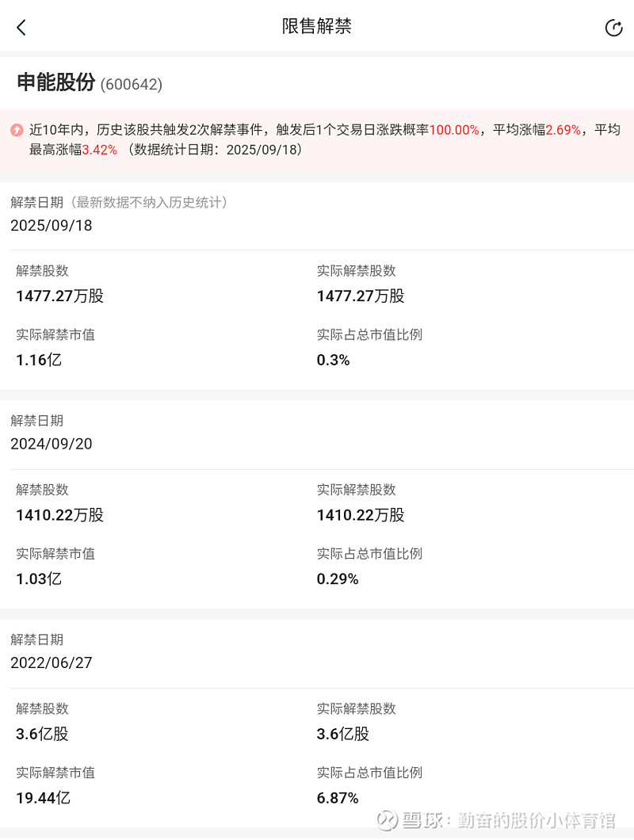Click the red 100.00% probability figure

(454, 130)
